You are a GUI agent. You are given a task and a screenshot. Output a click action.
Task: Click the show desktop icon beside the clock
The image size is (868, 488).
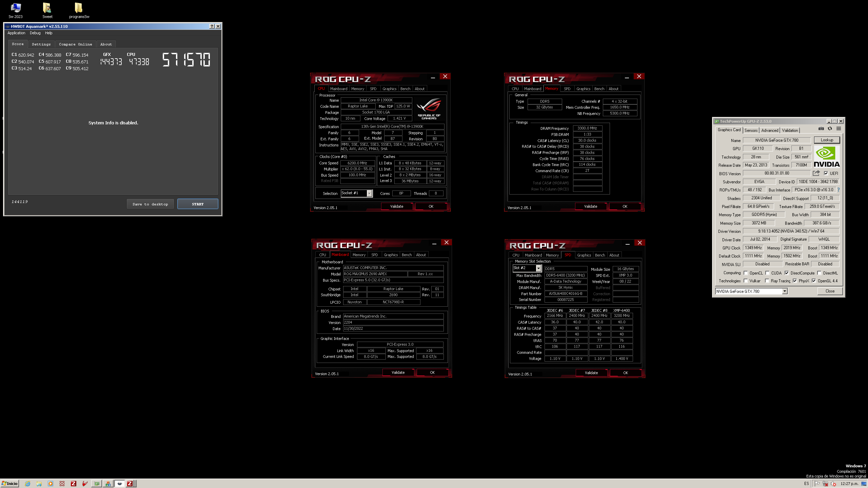pos(864,484)
